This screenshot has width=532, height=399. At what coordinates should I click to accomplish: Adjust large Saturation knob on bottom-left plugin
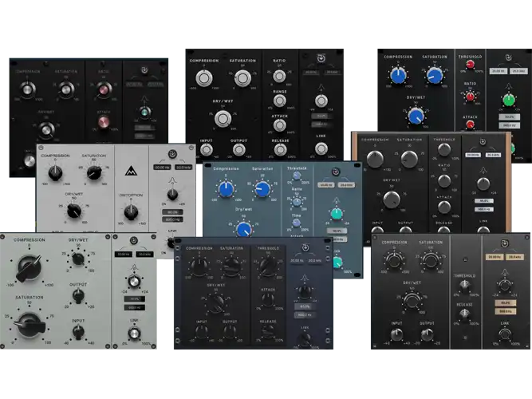pos(30,325)
